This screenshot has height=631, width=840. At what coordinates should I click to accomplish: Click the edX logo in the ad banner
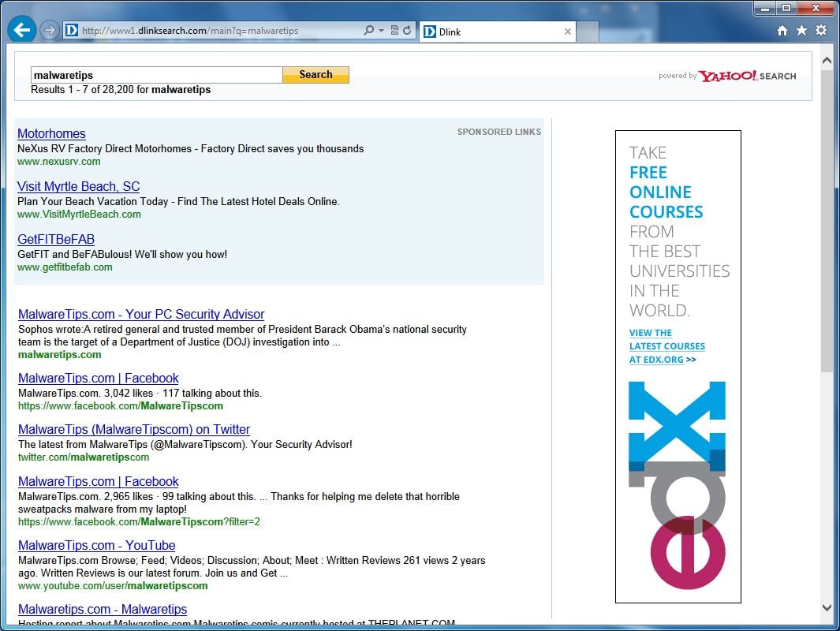[x=678, y=485]
